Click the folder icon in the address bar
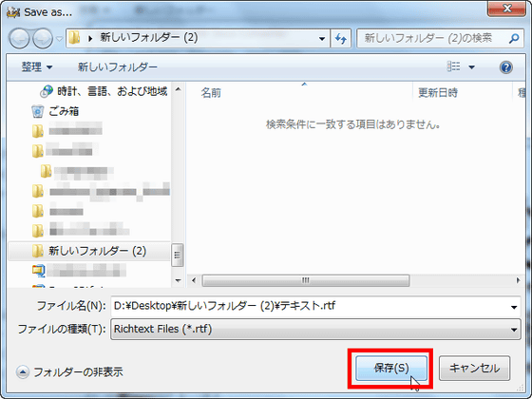Viewport: 532px width, 399px height. 74,38
